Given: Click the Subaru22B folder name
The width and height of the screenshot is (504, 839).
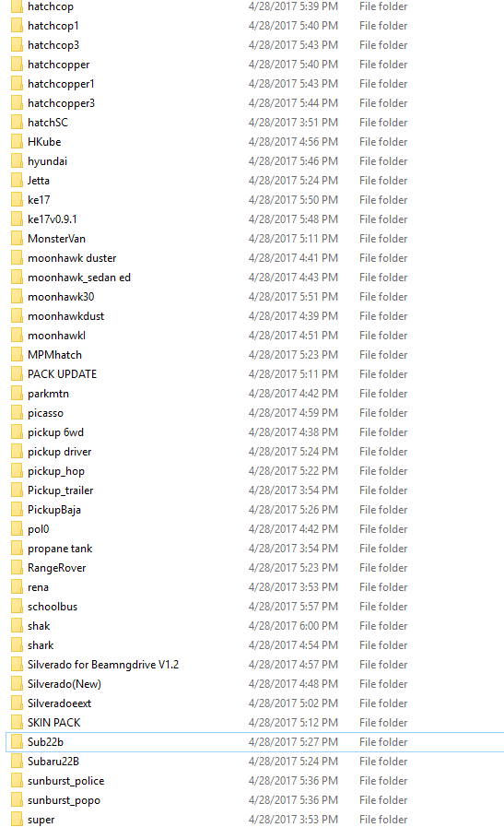Looking at the screenshot, I should 53,762.
